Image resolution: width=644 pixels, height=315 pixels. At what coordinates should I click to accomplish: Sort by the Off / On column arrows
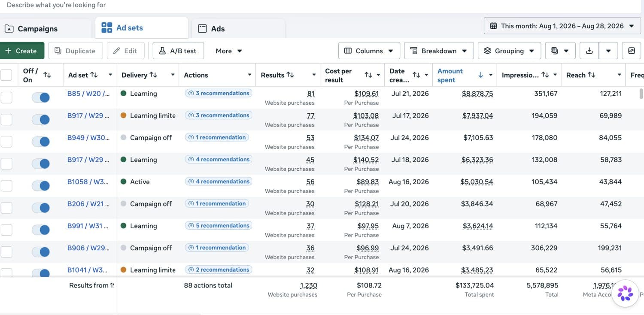47,75
